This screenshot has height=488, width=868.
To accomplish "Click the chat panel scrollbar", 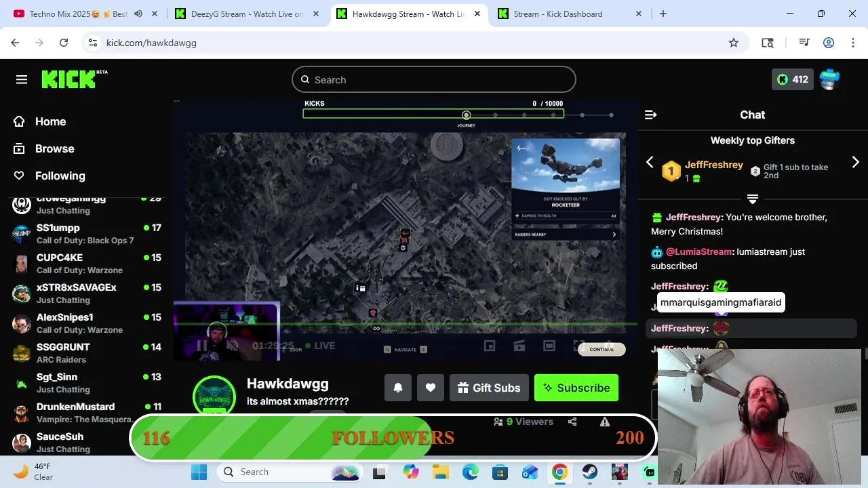I will [866, 354].
